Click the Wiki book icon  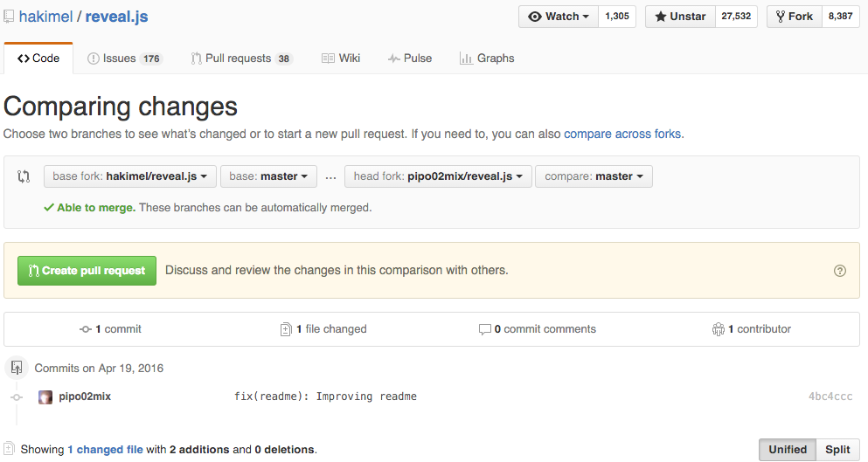[329, 59]
